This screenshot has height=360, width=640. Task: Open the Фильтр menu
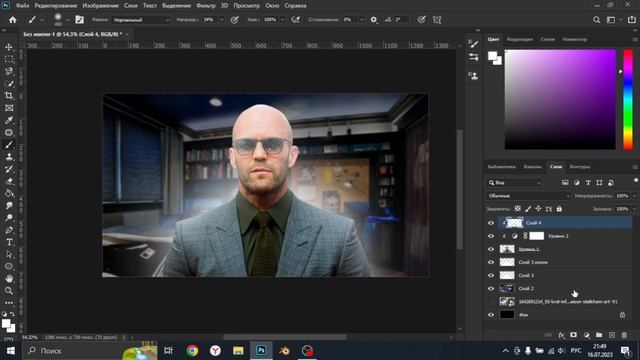click(x=206, y=6)
